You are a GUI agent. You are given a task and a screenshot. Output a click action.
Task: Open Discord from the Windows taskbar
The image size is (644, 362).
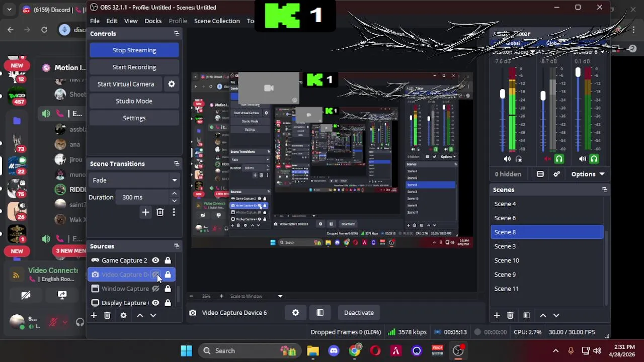(334, 351)
